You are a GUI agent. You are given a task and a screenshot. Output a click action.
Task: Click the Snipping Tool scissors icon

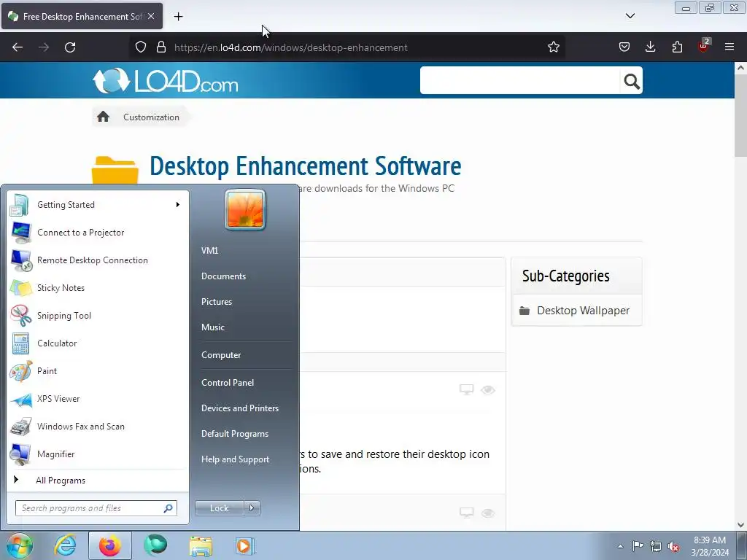(20, 315)
